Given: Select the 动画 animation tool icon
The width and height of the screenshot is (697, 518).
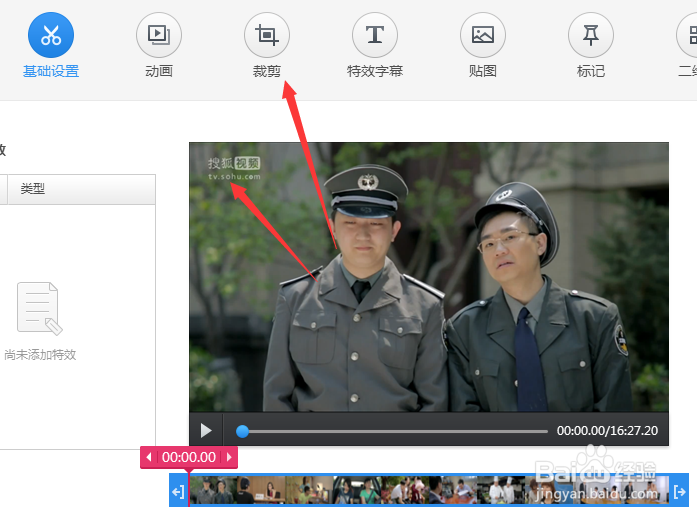Looking at the screenshot, I should (x=159, y=35).
